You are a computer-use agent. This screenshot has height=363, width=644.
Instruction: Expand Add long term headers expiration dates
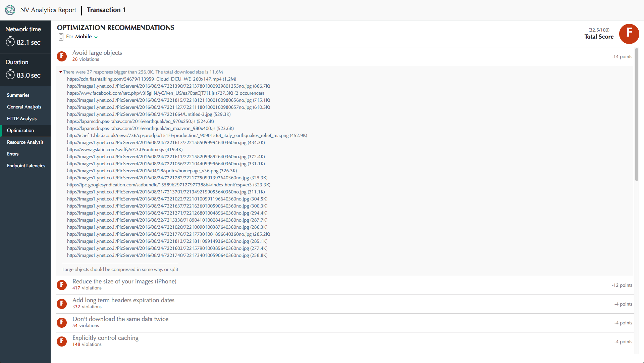tap(123, 300)
